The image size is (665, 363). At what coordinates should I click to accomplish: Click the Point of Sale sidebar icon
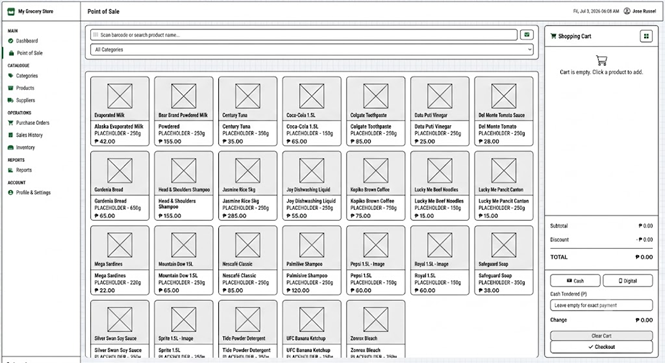click(x=11, y=53)
